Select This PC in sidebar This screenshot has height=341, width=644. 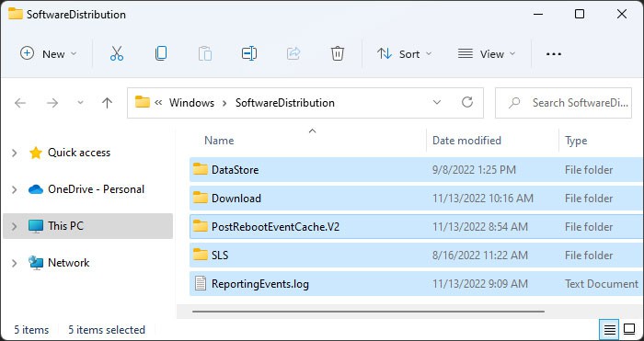[65, 226]
